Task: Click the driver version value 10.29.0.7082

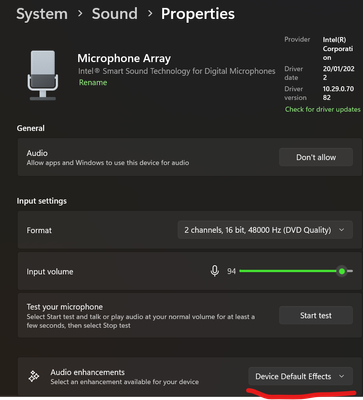Action: click(x=338, y=93)
